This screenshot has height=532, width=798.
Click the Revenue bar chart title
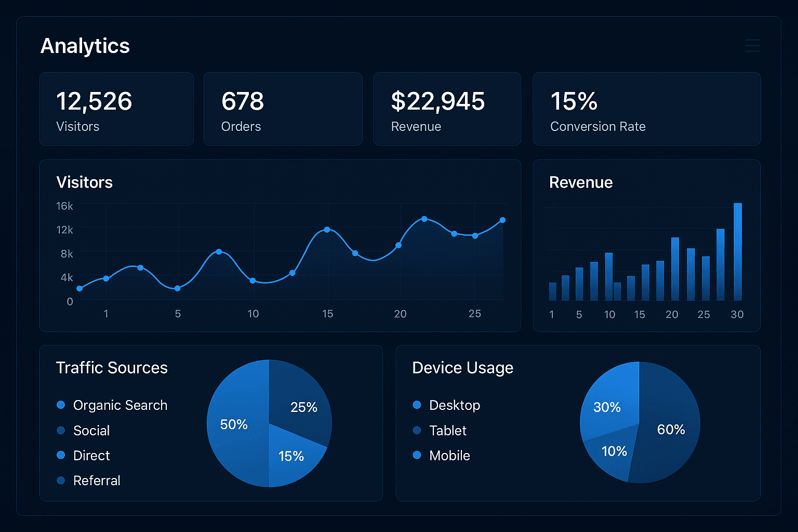(x=581, y=182)
